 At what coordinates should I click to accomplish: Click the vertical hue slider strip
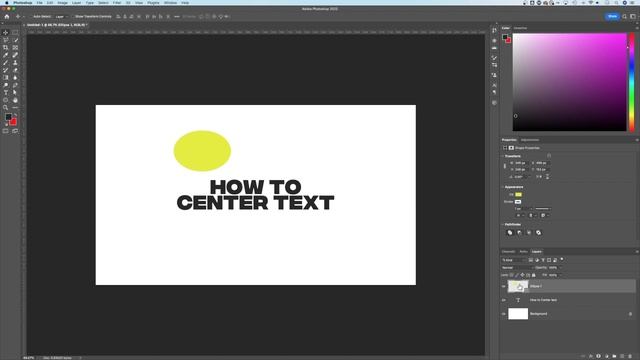point(632,82)
